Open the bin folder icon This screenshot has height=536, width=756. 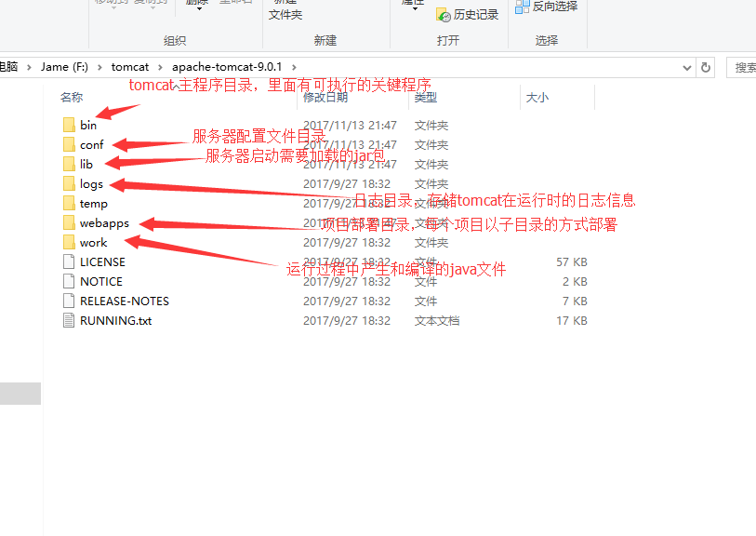tap(69, 125)
